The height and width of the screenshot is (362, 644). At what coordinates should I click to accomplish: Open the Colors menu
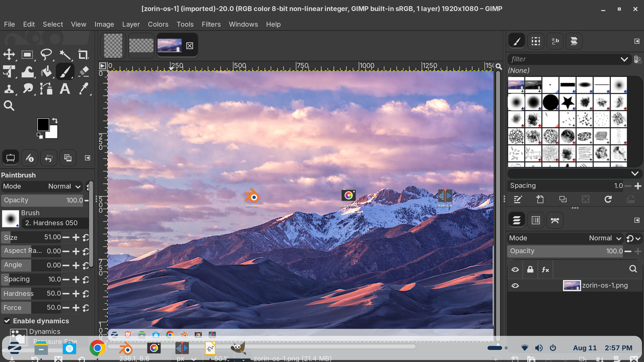158,24
